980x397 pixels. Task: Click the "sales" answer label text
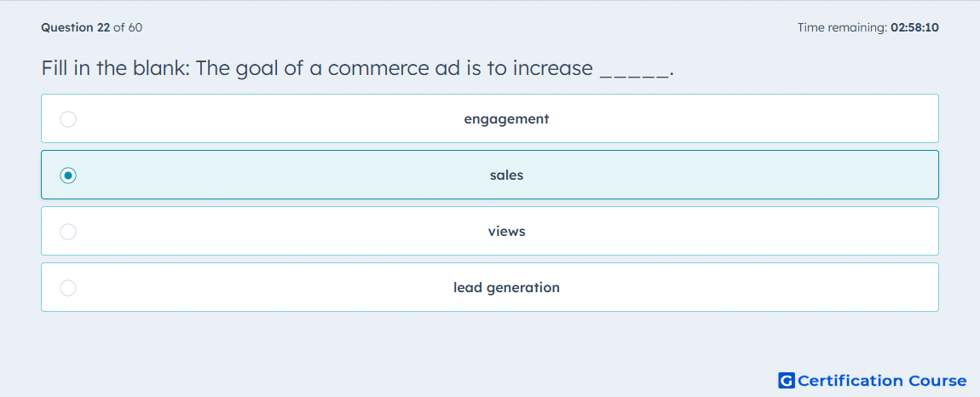coord(506,175)
